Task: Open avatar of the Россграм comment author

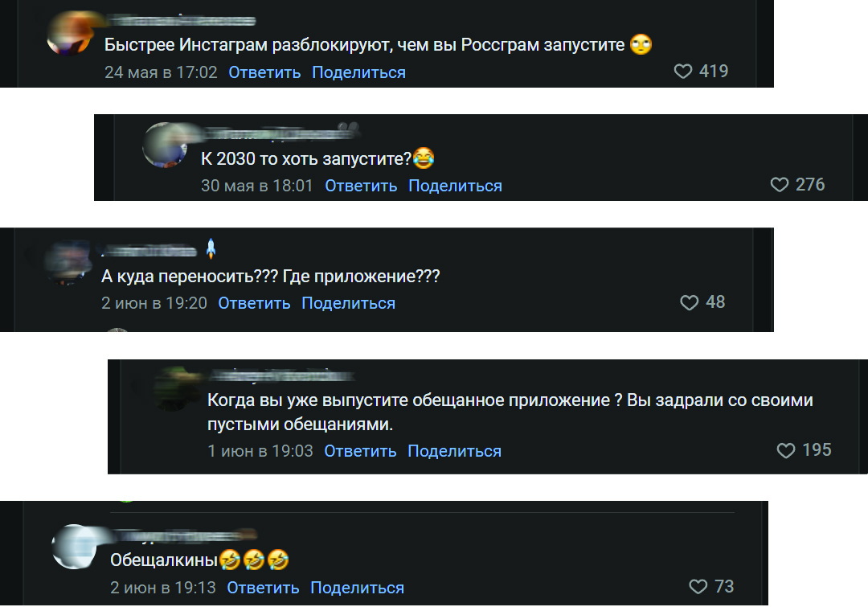Action: (x=70, y=34)
